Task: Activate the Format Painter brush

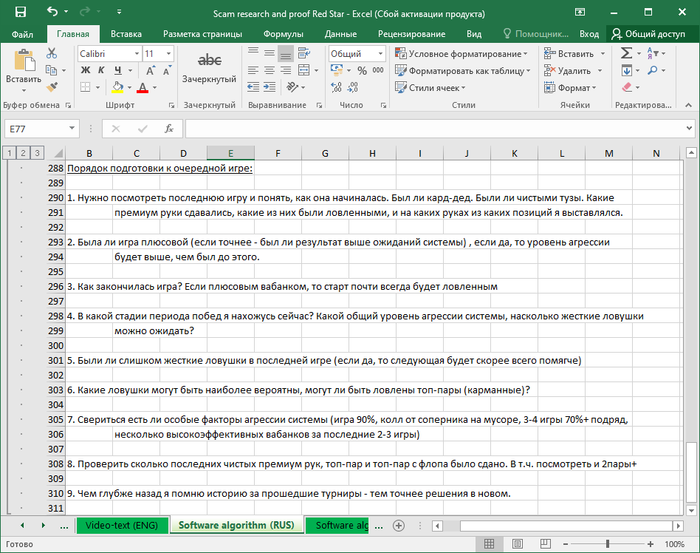Action: click(52, 87)
